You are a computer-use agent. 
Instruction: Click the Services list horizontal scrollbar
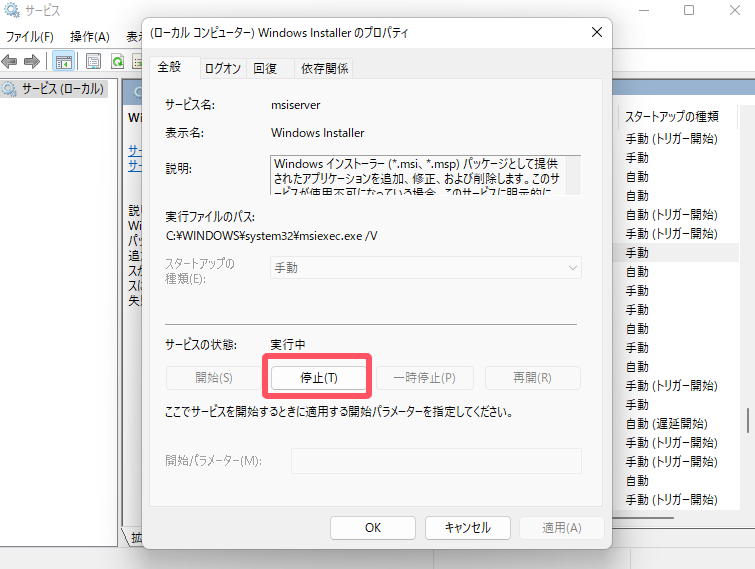pyautogui.click(x=643, y=518)
